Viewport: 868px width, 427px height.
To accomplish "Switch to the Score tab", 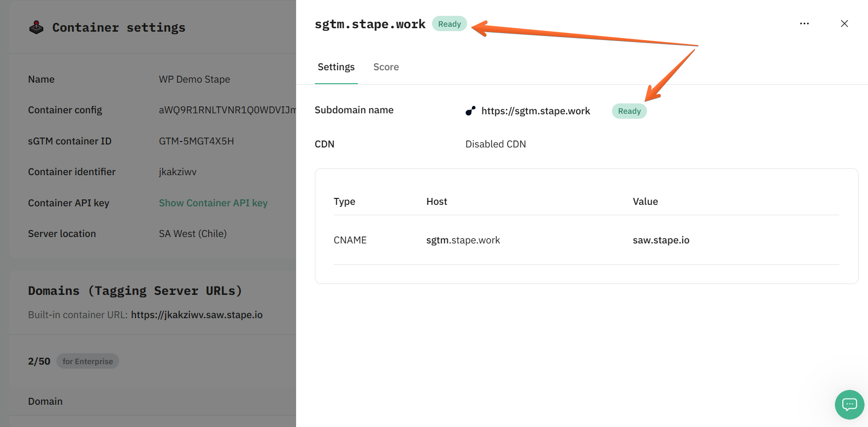I will tap(386, 67).
